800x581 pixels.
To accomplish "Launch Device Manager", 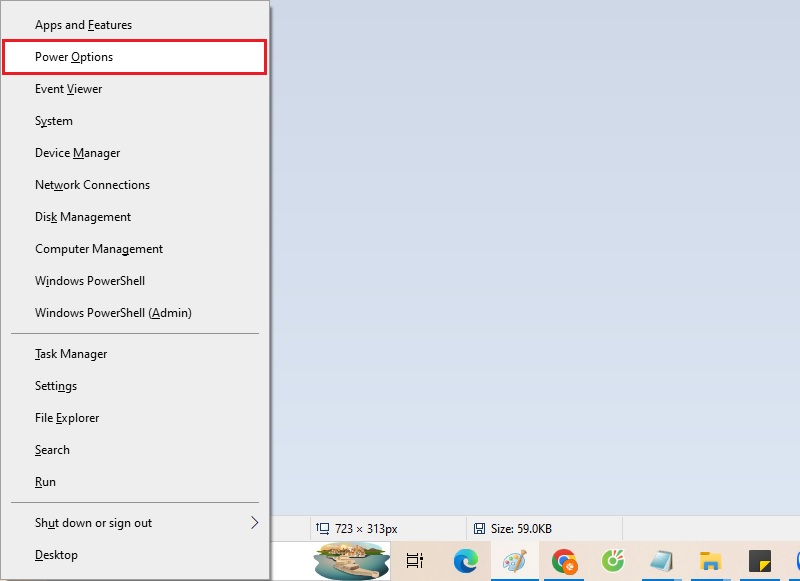I will pos(135,153).
